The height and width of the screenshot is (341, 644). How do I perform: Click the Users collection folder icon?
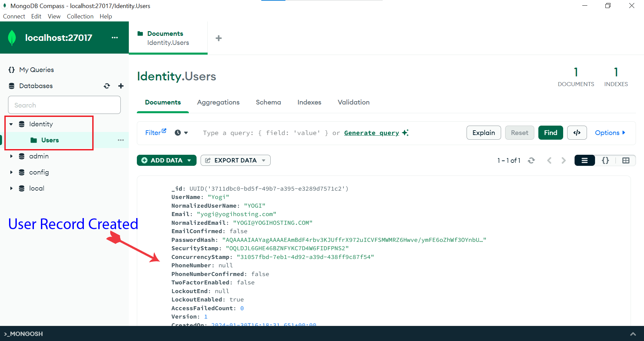[34, 140]
